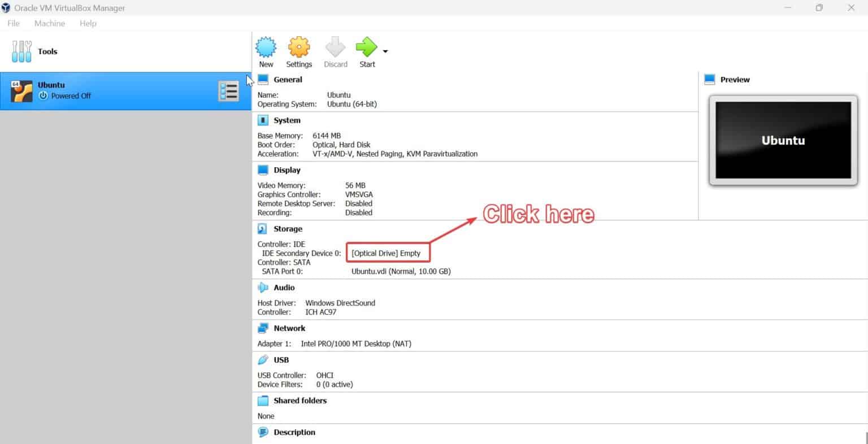Click the Optical Drive Empty attachment
868x444 pixels.
point(388,253)
